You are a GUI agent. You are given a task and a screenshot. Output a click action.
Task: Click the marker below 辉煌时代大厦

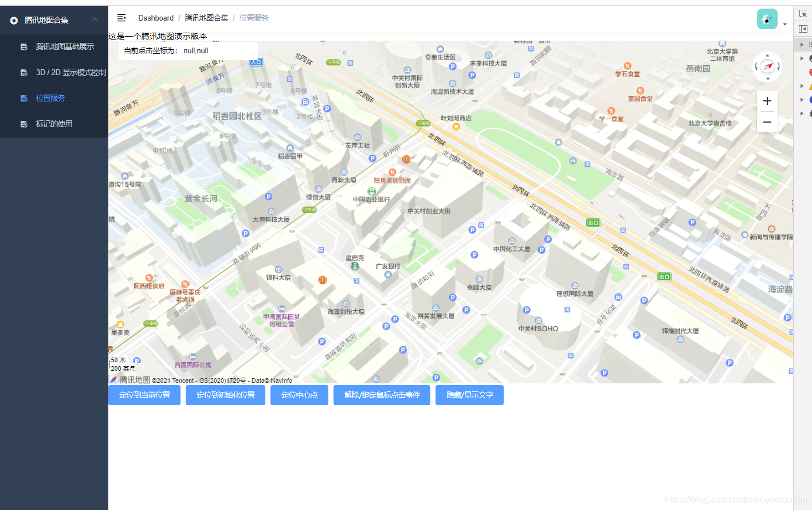pyautogui.click(x=680, y=339)
